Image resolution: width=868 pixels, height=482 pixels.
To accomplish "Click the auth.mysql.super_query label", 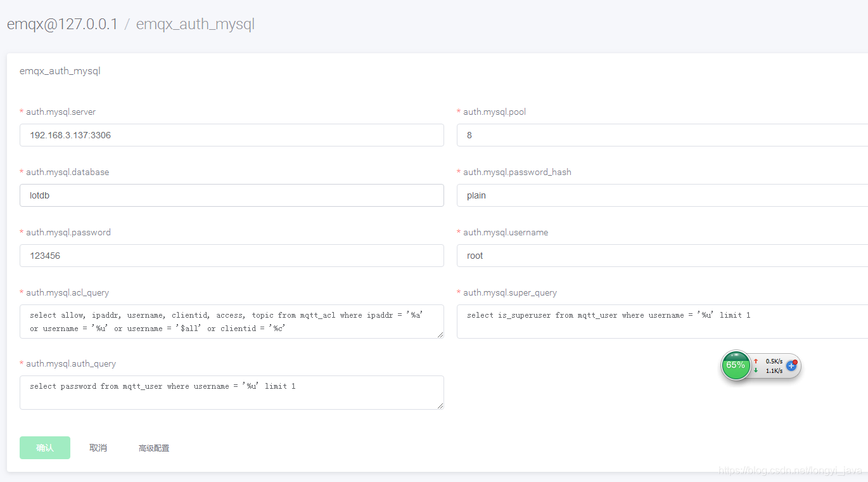I will [x=510, y=292].
